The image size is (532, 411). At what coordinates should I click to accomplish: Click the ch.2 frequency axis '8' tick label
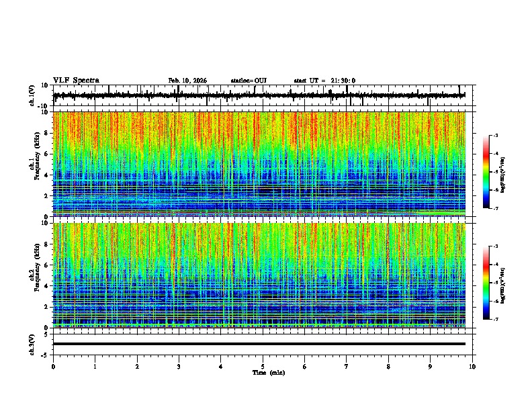click(46, 244)
